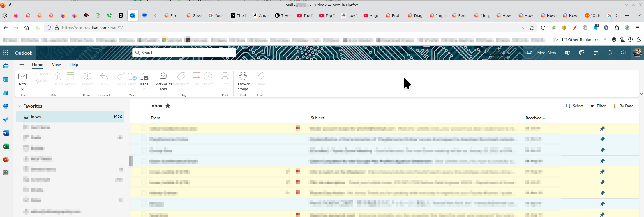Launch Word from the left rail
Screen dimensions: 644x217
(6, 133)
